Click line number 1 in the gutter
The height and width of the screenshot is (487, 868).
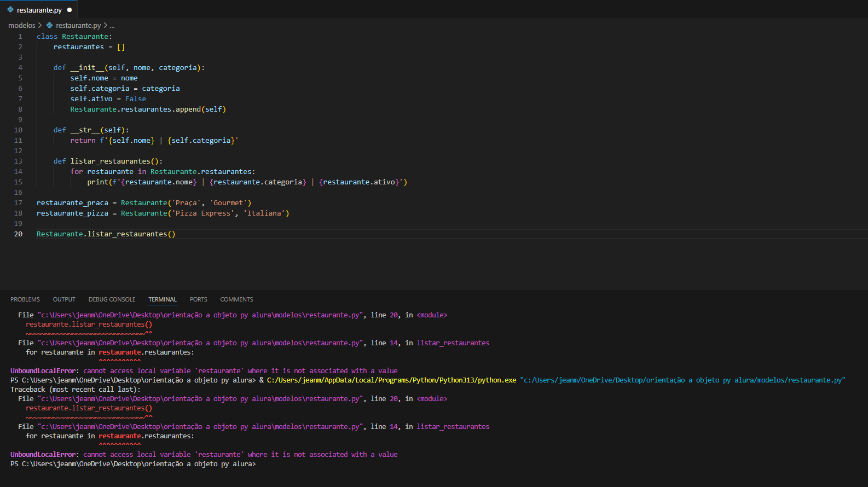pyautogui.click(x=20, y=37)
